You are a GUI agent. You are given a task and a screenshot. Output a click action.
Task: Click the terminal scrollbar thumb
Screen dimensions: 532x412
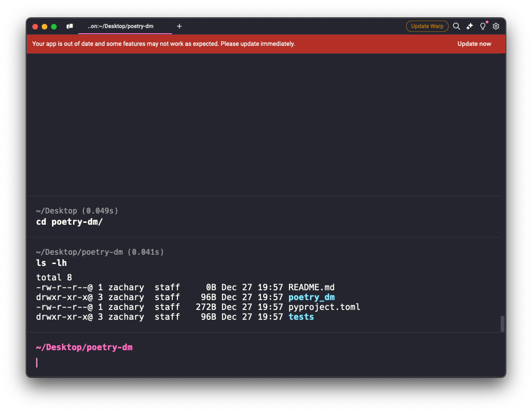[x=502, y=324]
